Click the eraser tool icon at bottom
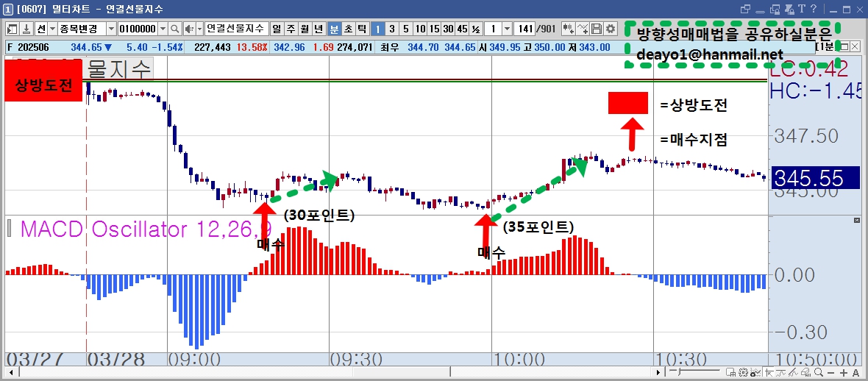 pyautogui.click(x=808, y=373)
